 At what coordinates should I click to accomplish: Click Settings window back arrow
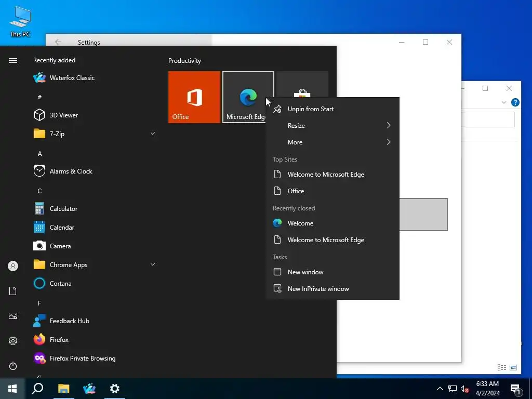coord(58,42)
